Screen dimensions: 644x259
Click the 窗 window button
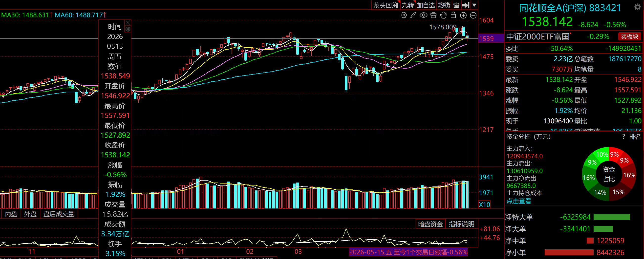click(456, 5)
